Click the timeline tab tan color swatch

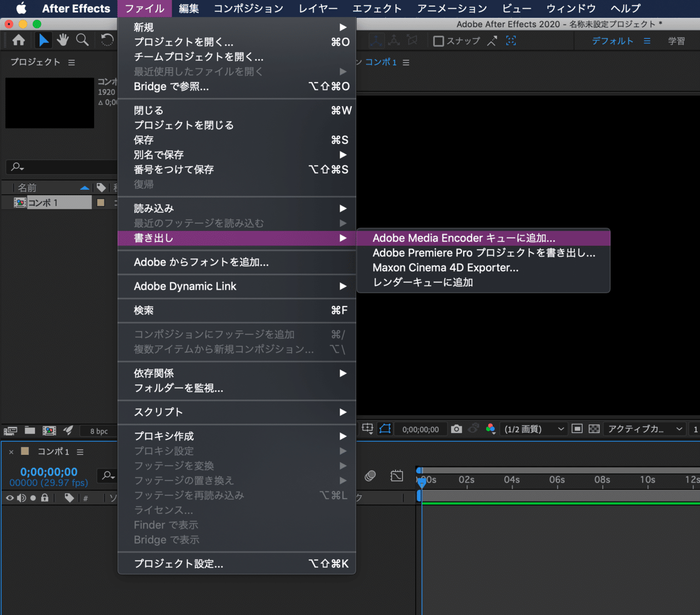[25, 451]
